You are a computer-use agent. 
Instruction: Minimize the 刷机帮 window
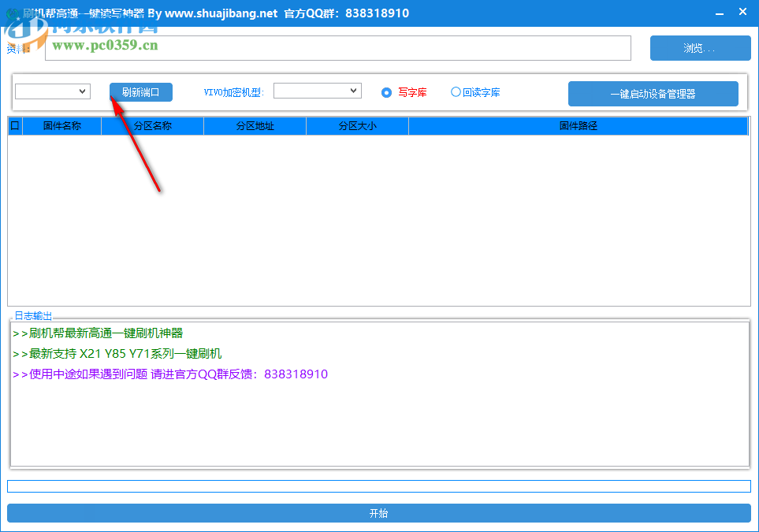pos(720,13)
